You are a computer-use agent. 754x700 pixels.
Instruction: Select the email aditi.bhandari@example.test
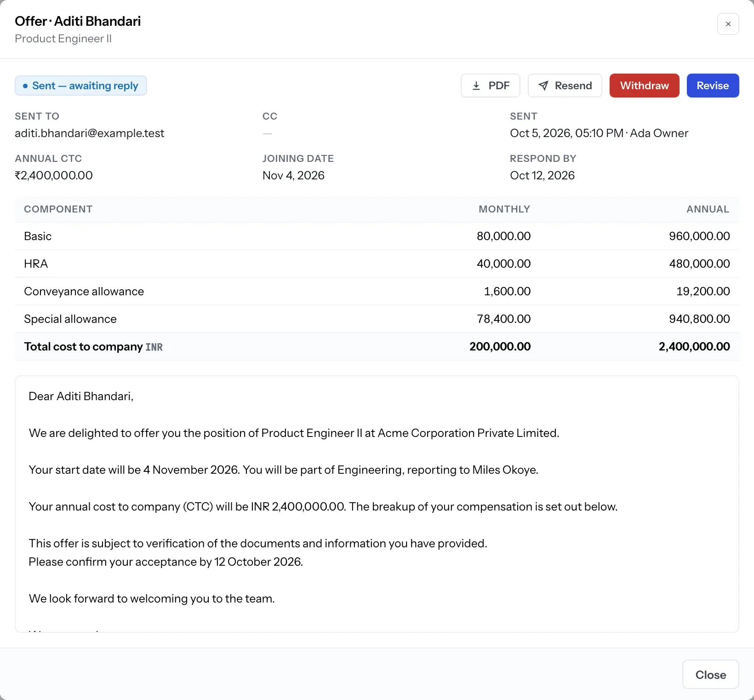pos(90,133)
